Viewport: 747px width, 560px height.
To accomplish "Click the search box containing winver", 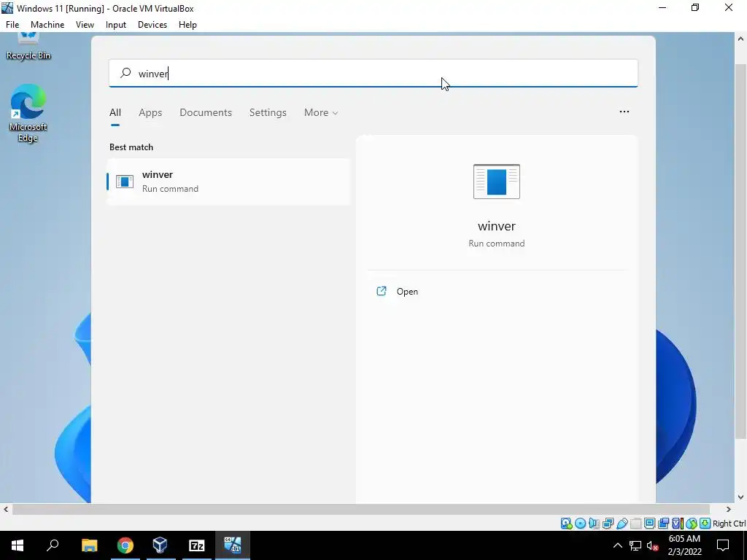I will (373, 74).
